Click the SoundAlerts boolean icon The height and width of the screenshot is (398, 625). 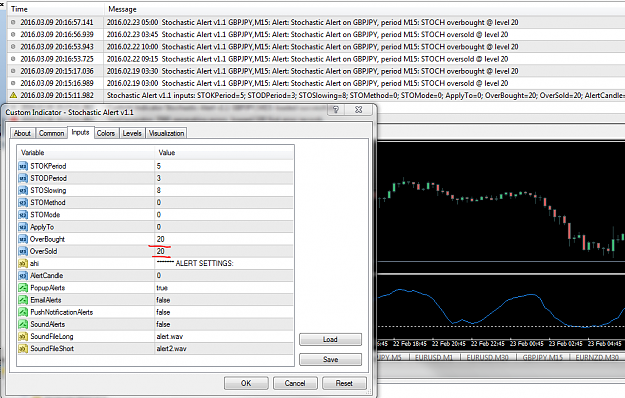[x=23, y=324]
